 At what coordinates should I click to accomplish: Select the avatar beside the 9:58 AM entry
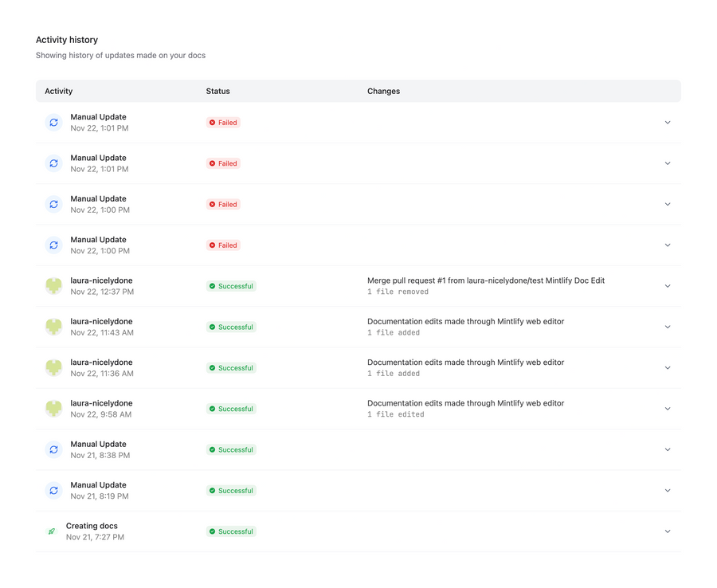(x=53, y=409)
